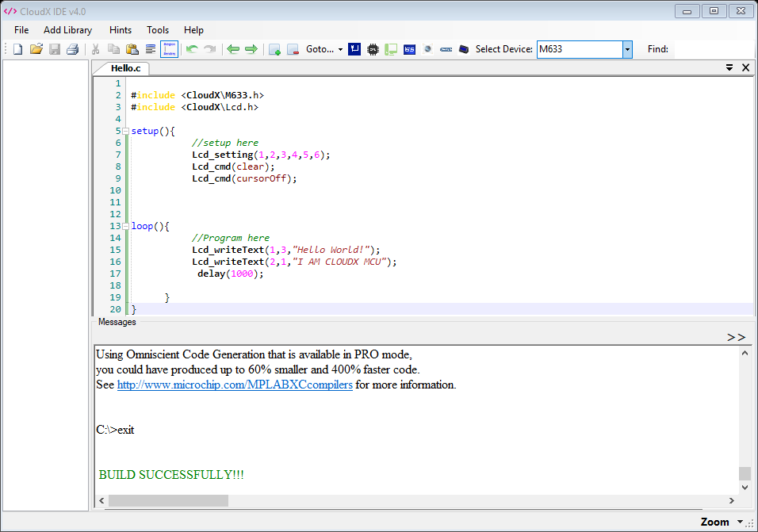The height and width of the screenshot is (532, 758).
Task: Click the Messages vertical scrollbar thumb
Action: pyautogui.click(x=745, y=473)
